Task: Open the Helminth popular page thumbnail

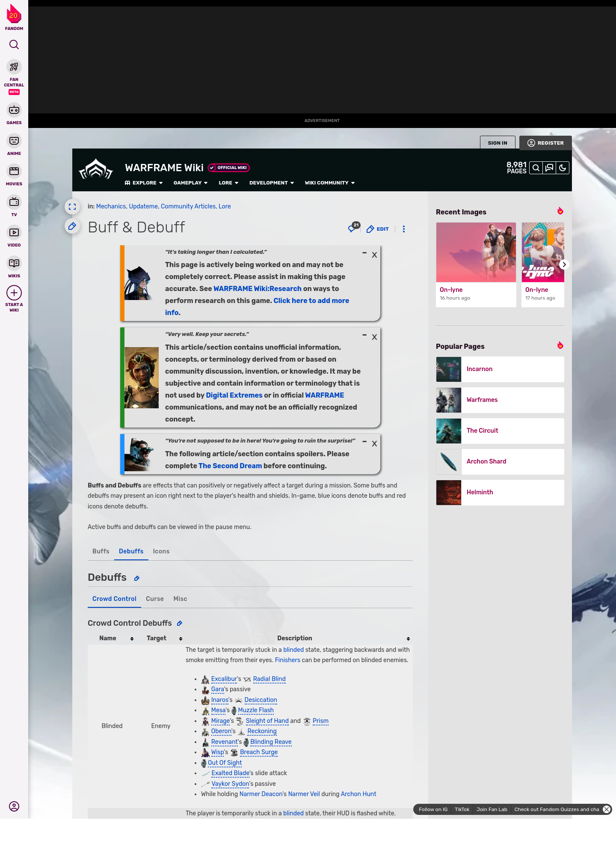Action: pyautogui.click(x=449, y=492)
